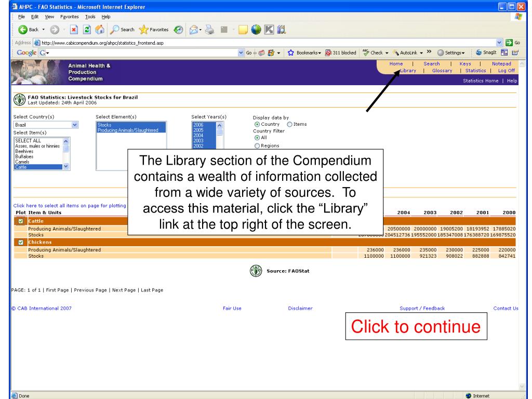Open the File menu
The width and height of the screenshot is (532, 399).
tap(21, 17)
